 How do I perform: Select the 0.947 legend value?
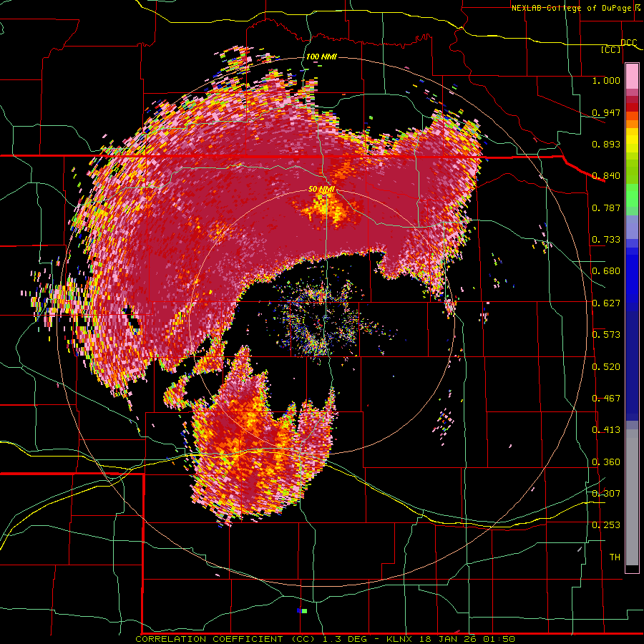(x=606, y=112)
